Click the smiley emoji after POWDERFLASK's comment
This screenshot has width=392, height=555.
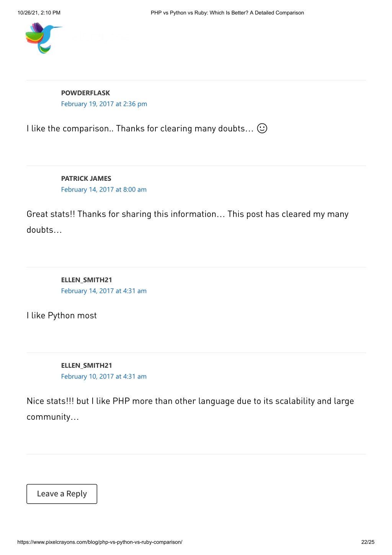[x=262, y=128]
